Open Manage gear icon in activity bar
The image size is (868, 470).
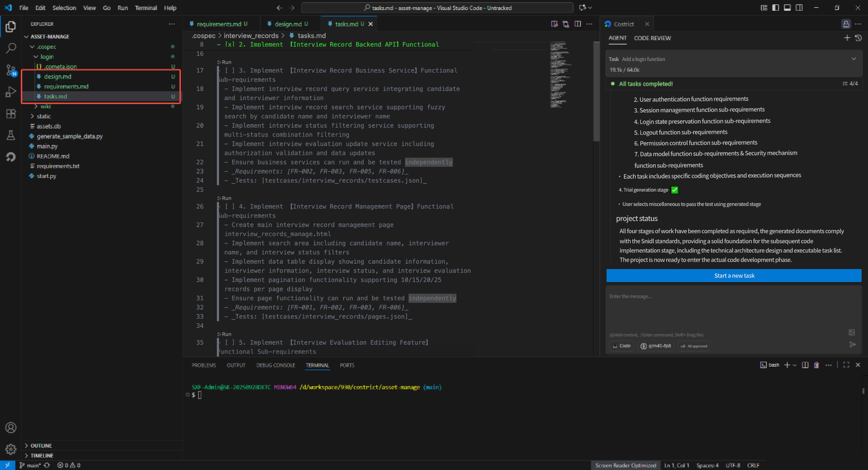tap(11, 449)
